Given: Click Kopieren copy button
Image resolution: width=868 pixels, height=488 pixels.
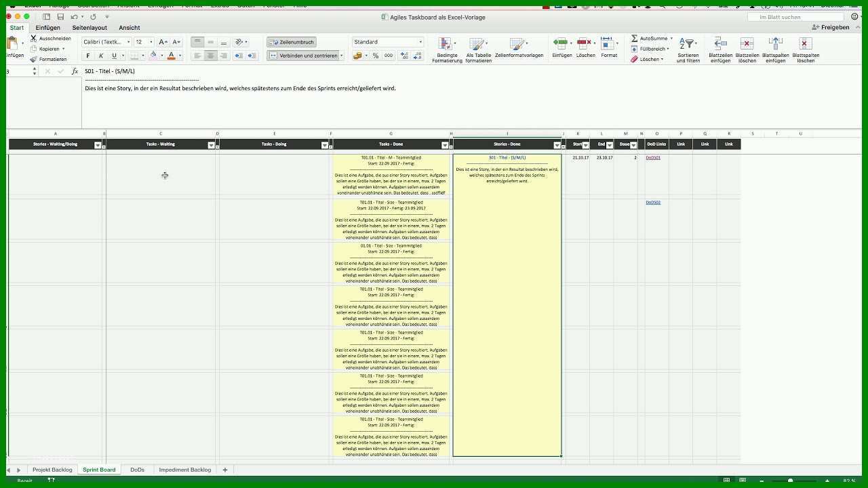Looking at the screenshot, I should click(47, 49).
